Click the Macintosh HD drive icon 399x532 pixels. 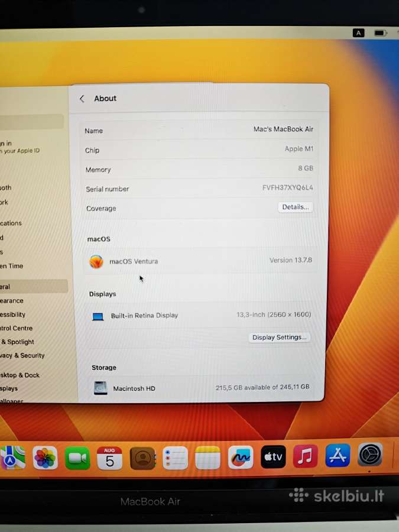pos(100,388)
